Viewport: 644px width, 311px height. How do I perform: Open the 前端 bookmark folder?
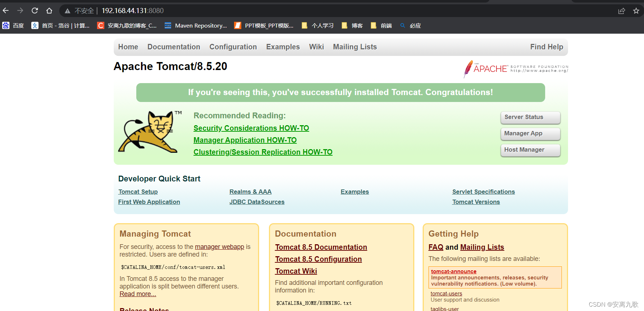click(x=381, y=25)
